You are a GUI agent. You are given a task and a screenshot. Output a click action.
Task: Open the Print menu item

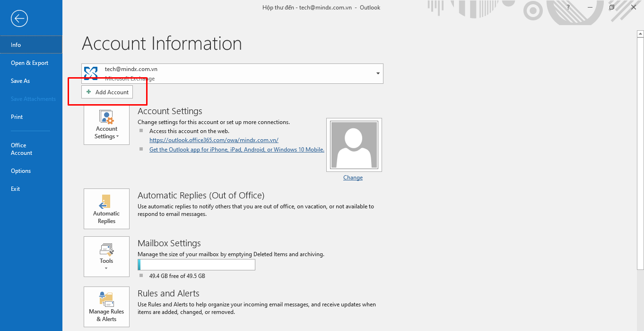point(17,117)
